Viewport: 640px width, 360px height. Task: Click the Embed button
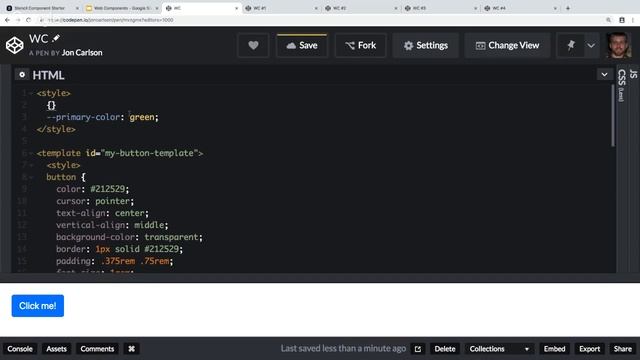coord(554,349)
